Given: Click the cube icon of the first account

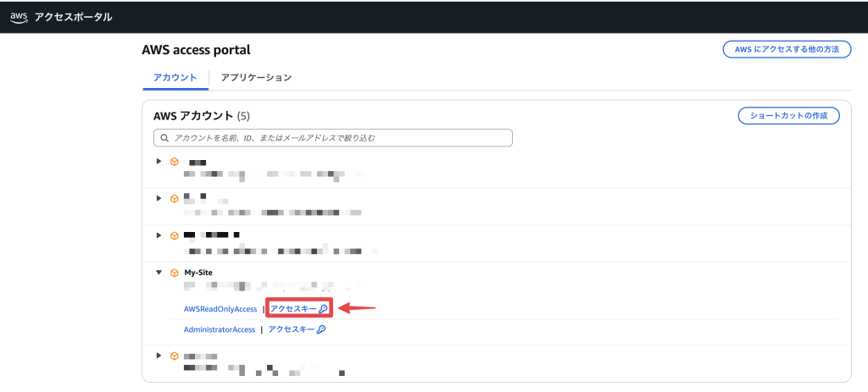Looking at the screenshot, I should point(175,162).
